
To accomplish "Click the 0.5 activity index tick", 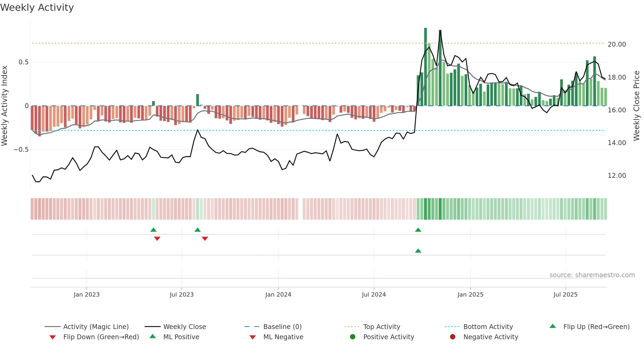I will click(x=23, y=62).
